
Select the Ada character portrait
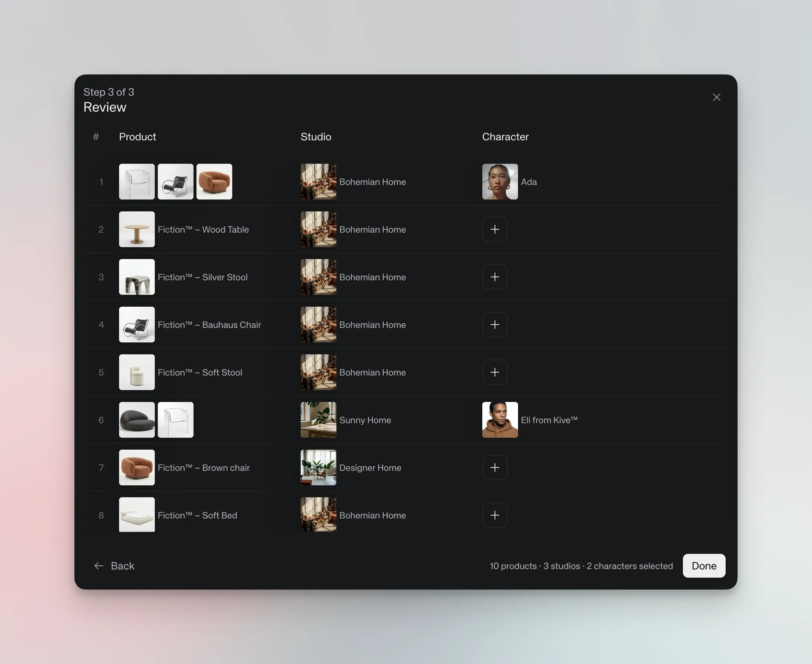pos(500,182)
